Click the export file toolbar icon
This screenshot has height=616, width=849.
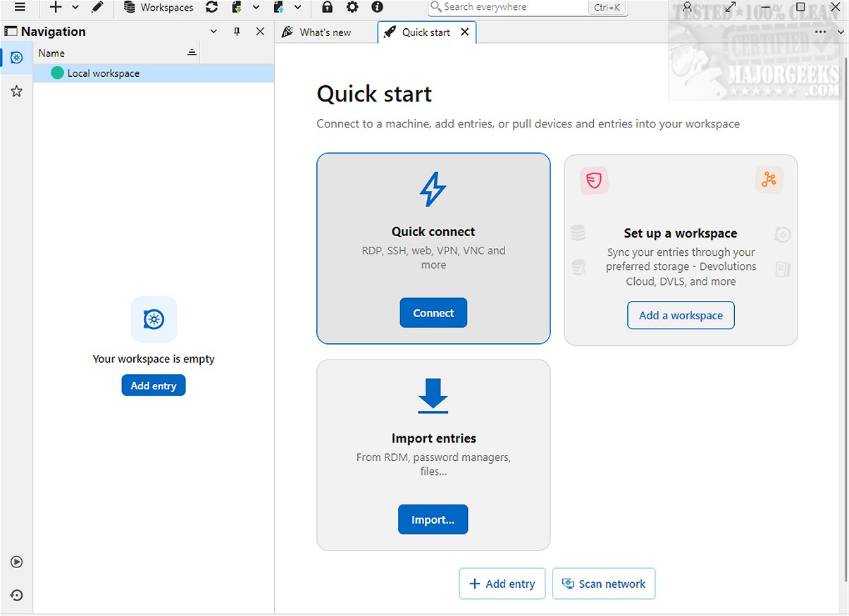pyautogui.click(x=279, y=7)
